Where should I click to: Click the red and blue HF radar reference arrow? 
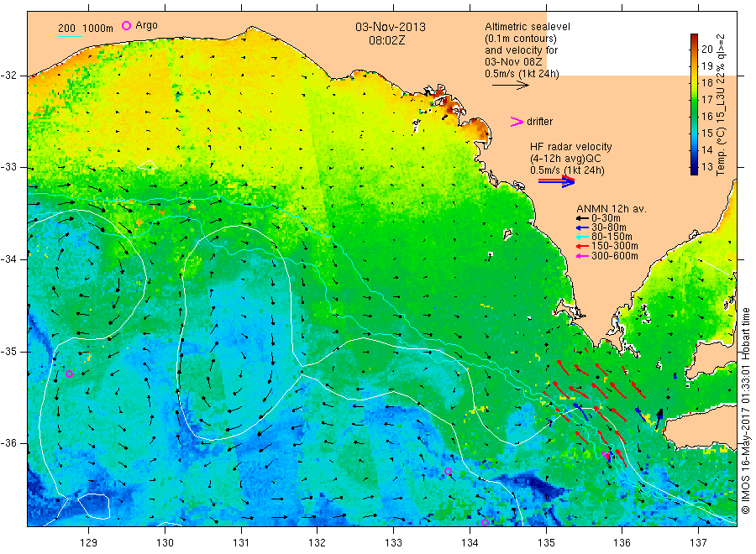pos(556,181)
